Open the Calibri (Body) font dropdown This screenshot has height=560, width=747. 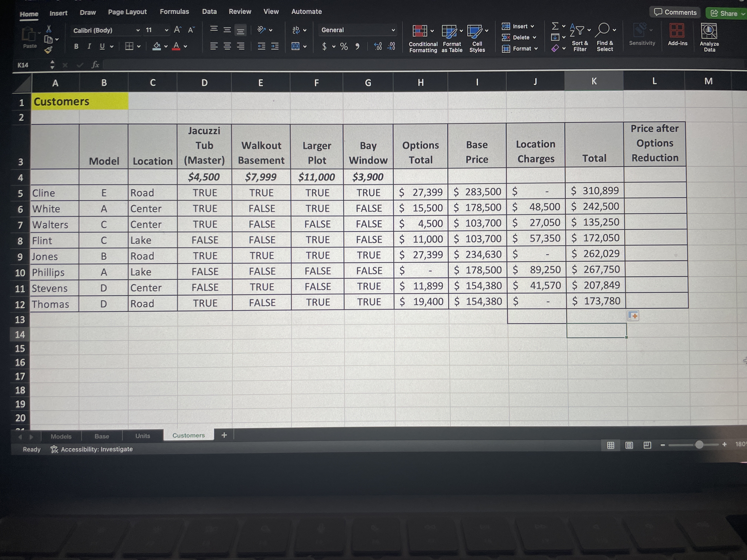[x=138, y=30]
